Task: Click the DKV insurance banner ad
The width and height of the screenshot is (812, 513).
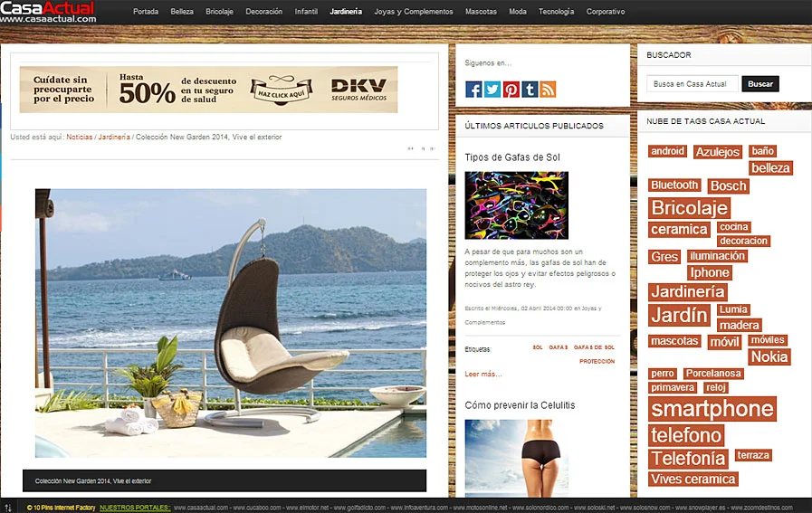Action: point(209,90)
